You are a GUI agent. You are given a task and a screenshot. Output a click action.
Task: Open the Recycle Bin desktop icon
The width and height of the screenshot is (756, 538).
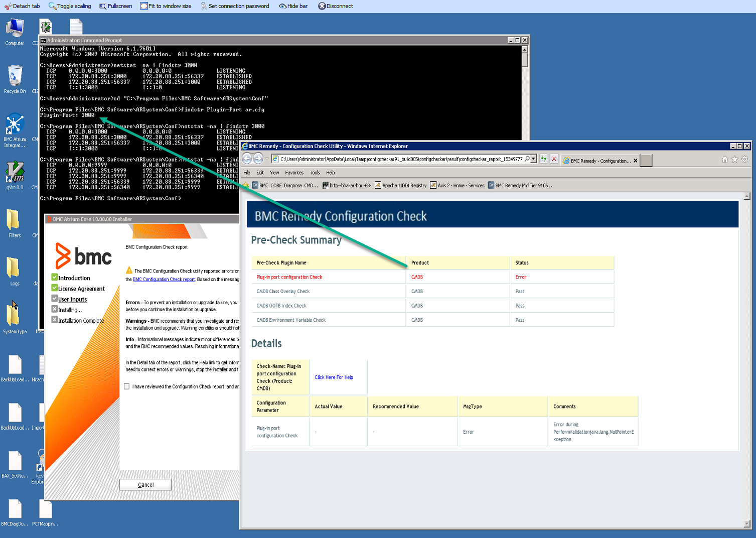15,79
